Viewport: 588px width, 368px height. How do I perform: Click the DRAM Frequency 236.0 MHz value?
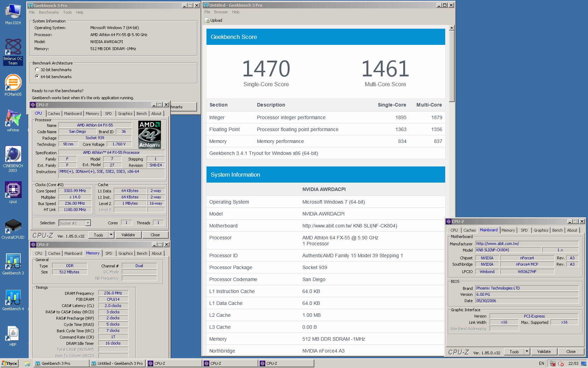[113, 293]
